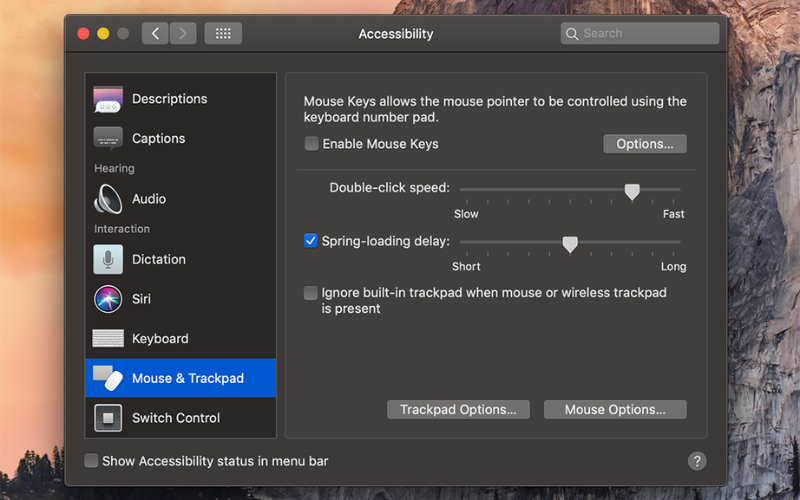Select the Descriptions label in the sidebar list

pos(170,98)
